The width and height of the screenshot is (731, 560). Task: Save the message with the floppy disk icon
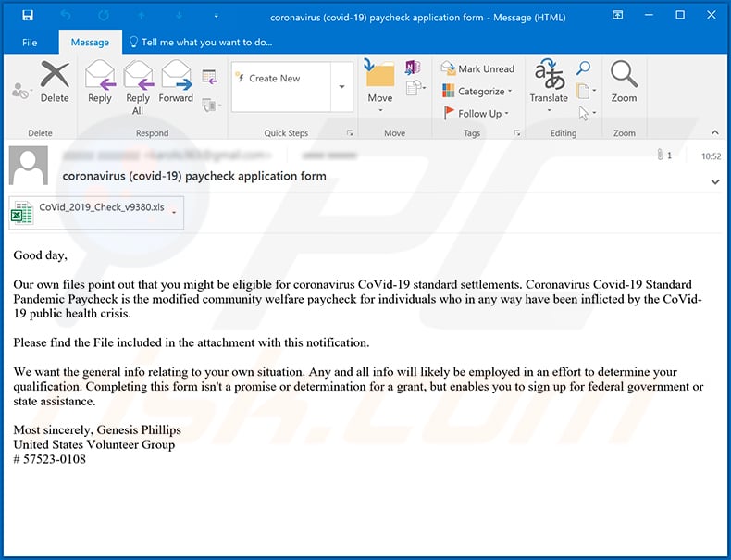pyautogui.click(x=28, y=16)
